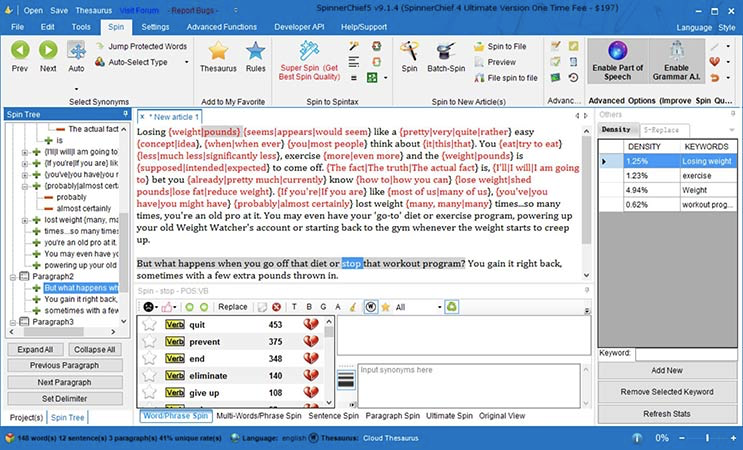This screenshot has width=743, height=450.
Task: Open title bar quick access dropdown arrow
Action: tap(236, 10)
